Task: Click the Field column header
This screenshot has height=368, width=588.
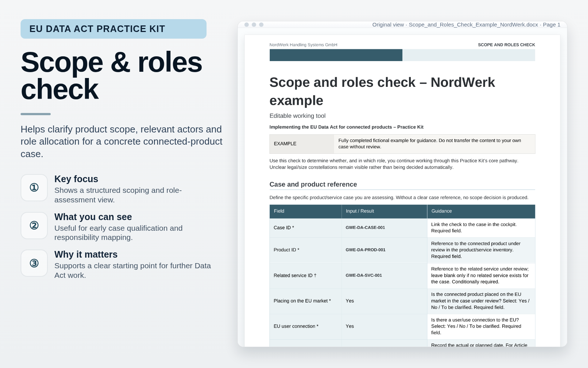Action: (x=306, y=211)
